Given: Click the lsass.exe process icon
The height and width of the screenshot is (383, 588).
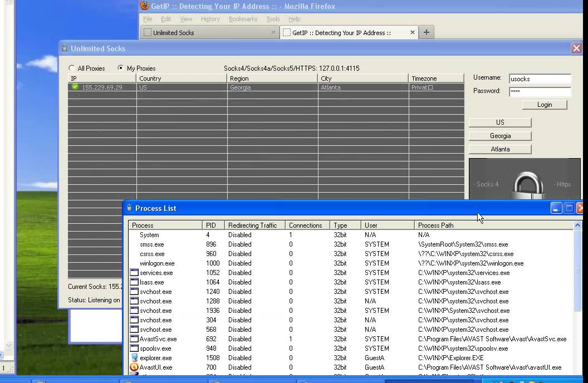Looking at the screenshot, I should [x=134, y=282].
